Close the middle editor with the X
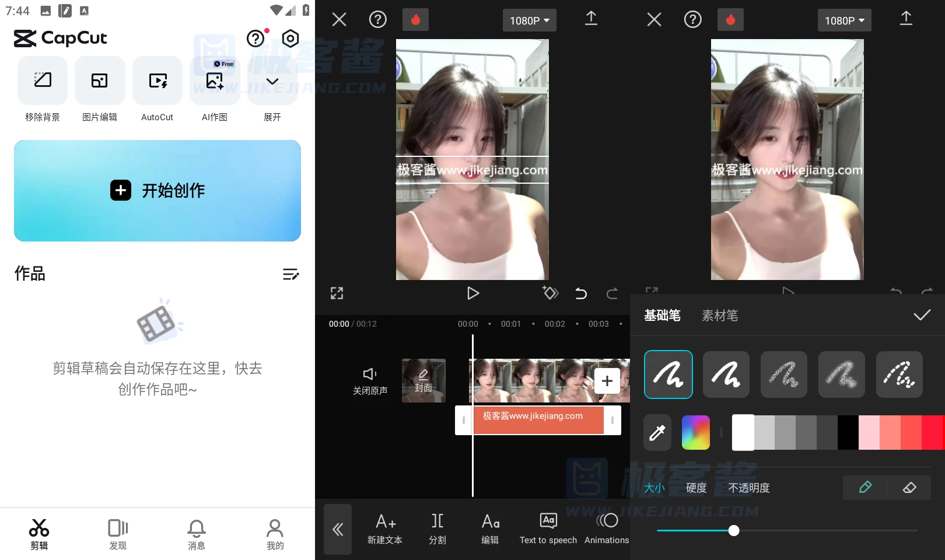945x560 pixels. tap(339, 20)
